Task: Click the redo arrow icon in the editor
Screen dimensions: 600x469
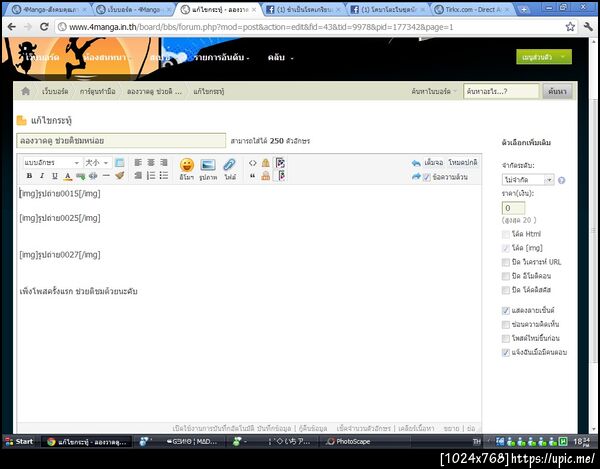Action: click(416, 176)
